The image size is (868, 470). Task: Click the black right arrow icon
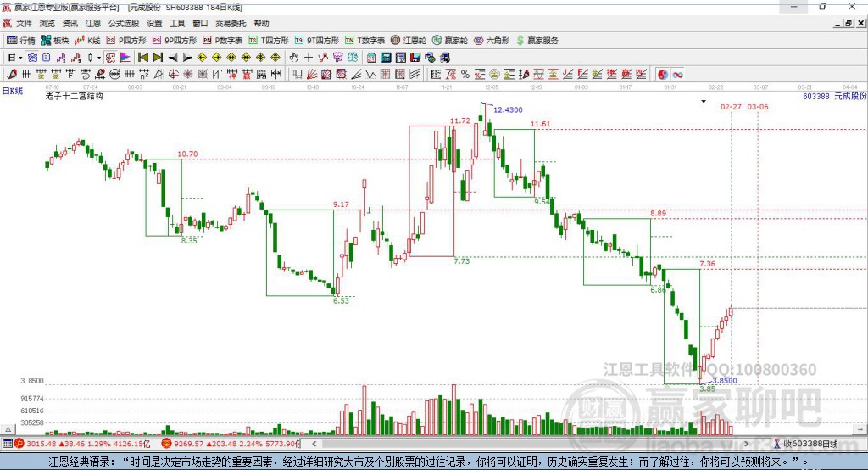187,58
